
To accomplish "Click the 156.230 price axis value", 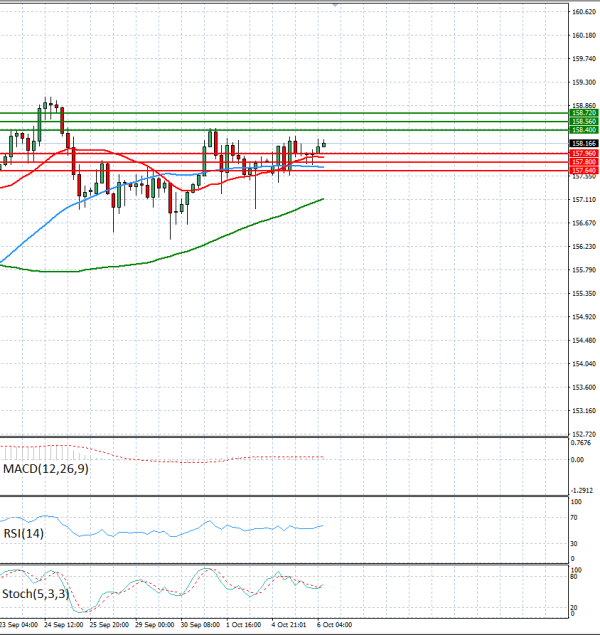I will [x=584, y=247].
